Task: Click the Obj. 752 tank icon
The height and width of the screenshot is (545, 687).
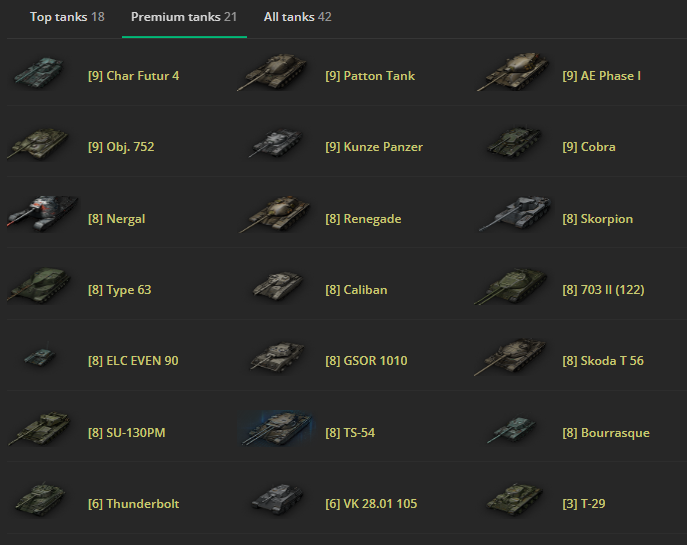Action: (x=39, y=144)
